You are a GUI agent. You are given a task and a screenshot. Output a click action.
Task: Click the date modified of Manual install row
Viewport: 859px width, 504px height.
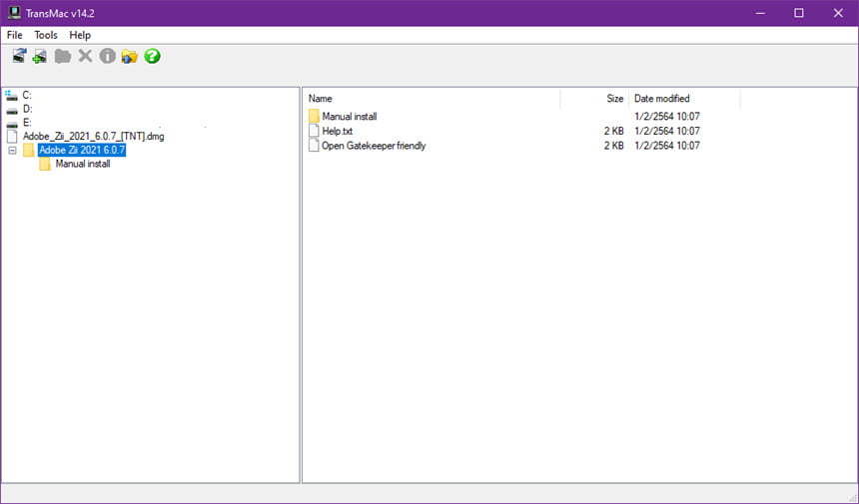tap(666, 116)
